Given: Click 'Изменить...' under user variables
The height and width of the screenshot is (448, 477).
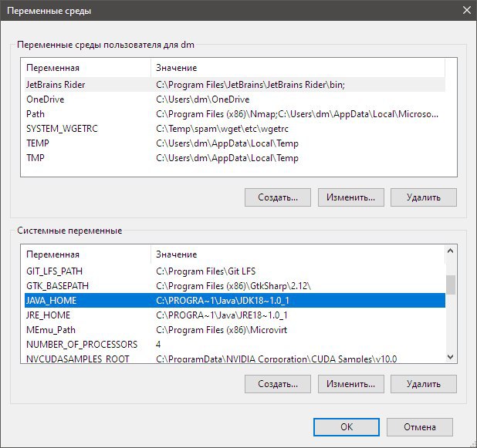Looking at the screenshot, I should pos(350,197).
